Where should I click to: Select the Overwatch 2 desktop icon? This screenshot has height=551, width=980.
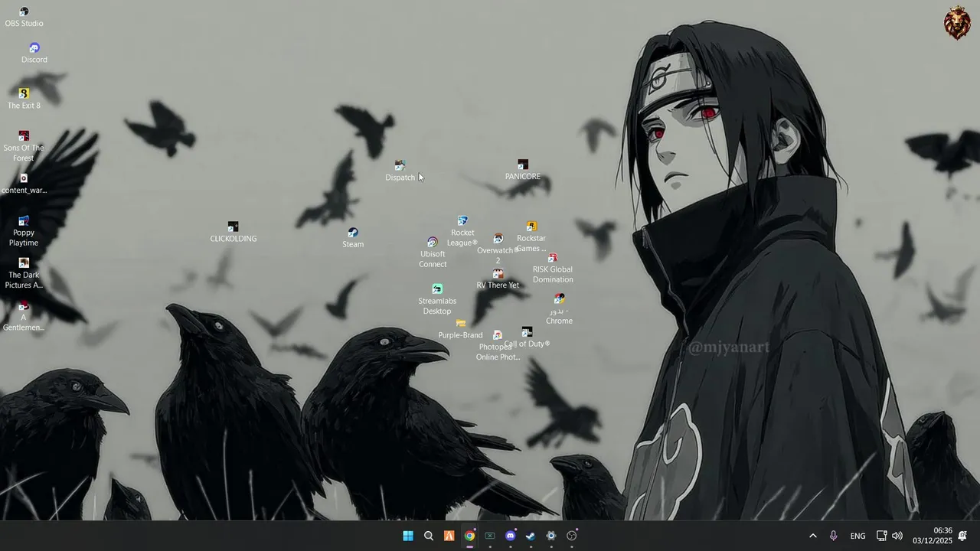coord(498,249)
